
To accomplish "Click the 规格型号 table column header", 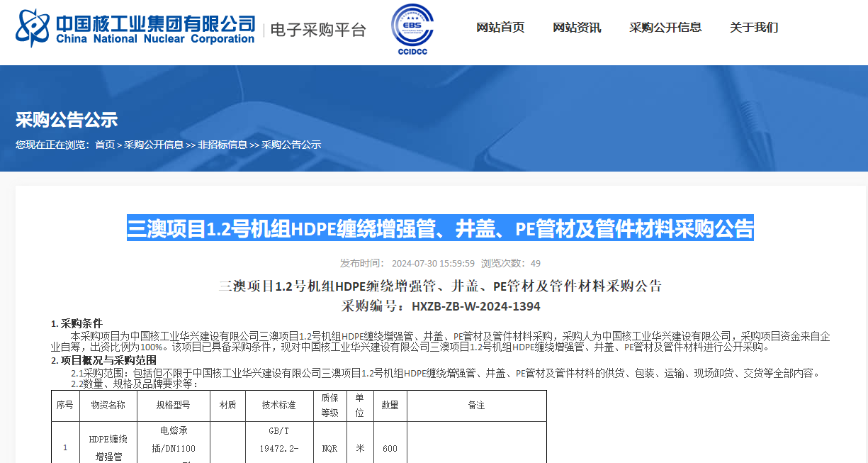I will 174,406.
